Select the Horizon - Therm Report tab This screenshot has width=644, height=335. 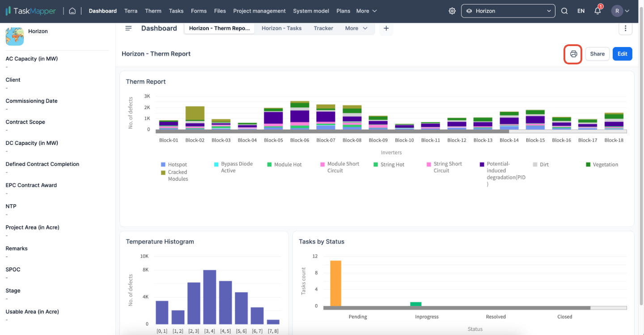pyautogui.click(x=220, y=28)
